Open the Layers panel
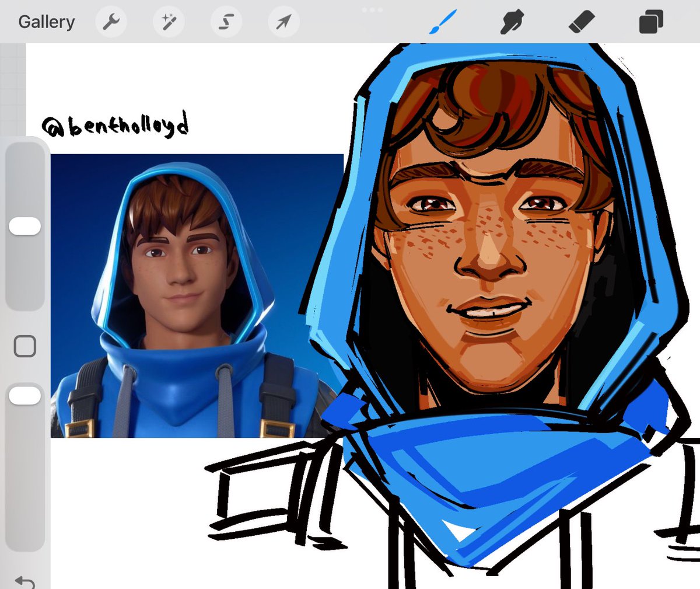700x589 pixels. pos(651,22)
